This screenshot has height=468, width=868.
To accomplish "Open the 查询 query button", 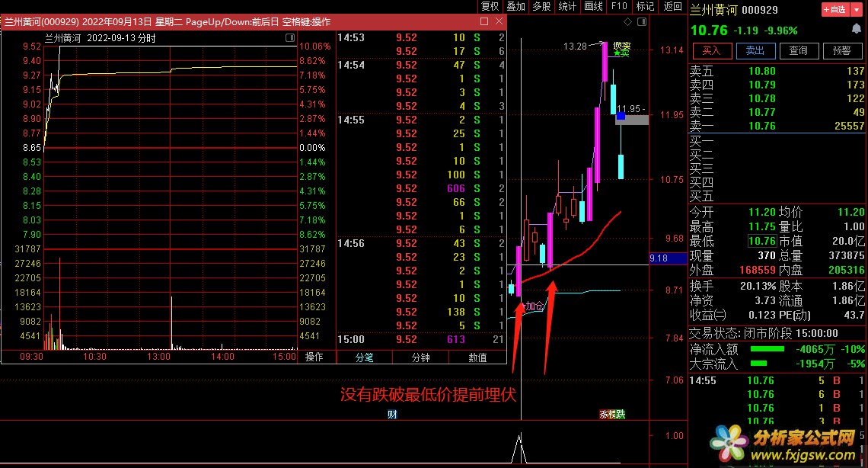I will (799, 51).
